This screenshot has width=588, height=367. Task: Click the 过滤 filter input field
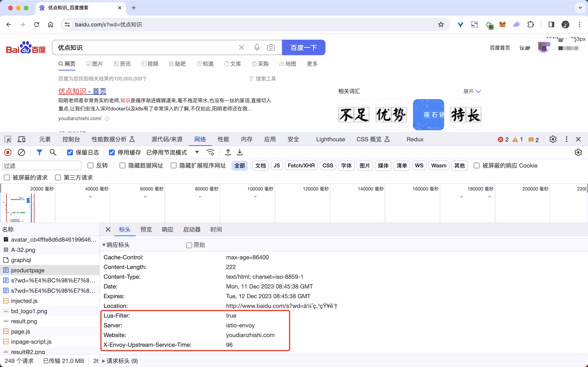[x=42, y=166]
